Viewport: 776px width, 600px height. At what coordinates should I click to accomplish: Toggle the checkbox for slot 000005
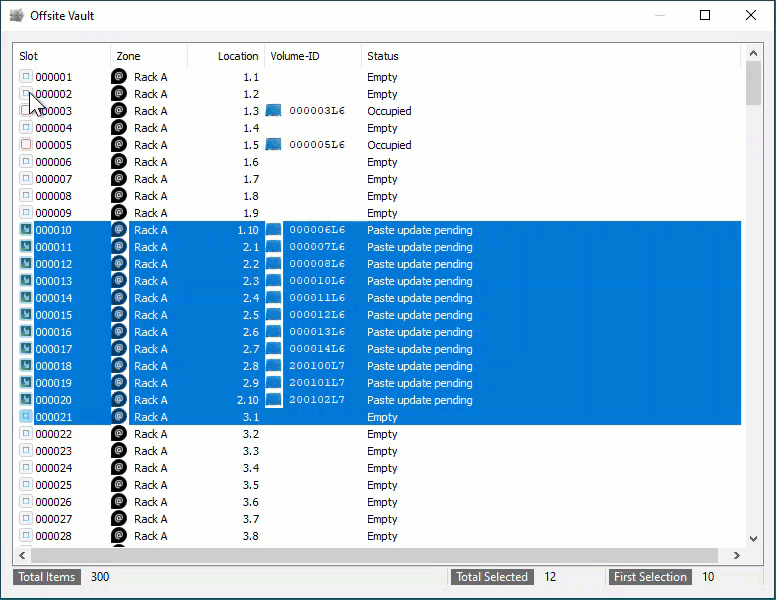[26, 145]
